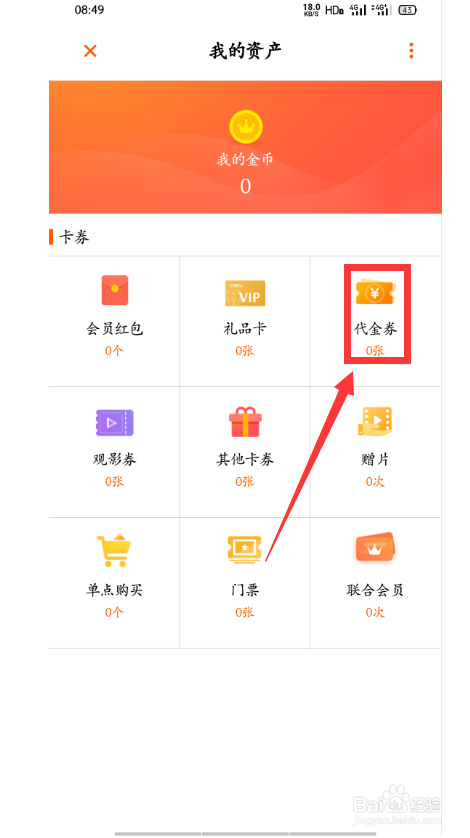
Task: Tap the battery indicator in status bar
Action: (x=407, y=10)
